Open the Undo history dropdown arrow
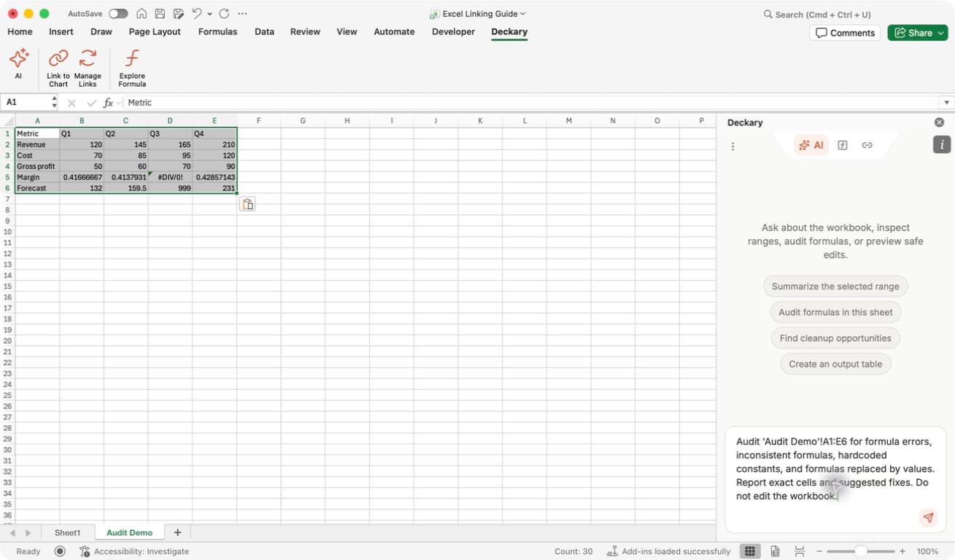The image size is (955, 560). [209, 14]
